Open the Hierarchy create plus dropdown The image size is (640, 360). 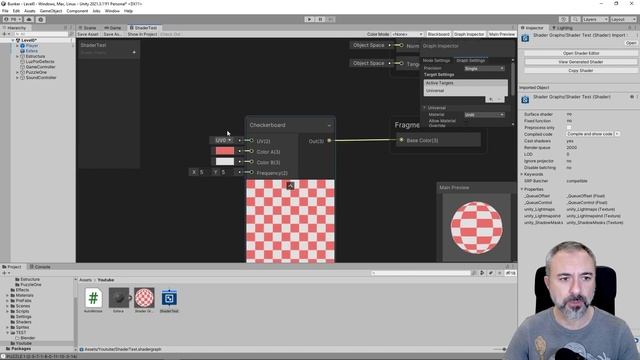(6, 34)
